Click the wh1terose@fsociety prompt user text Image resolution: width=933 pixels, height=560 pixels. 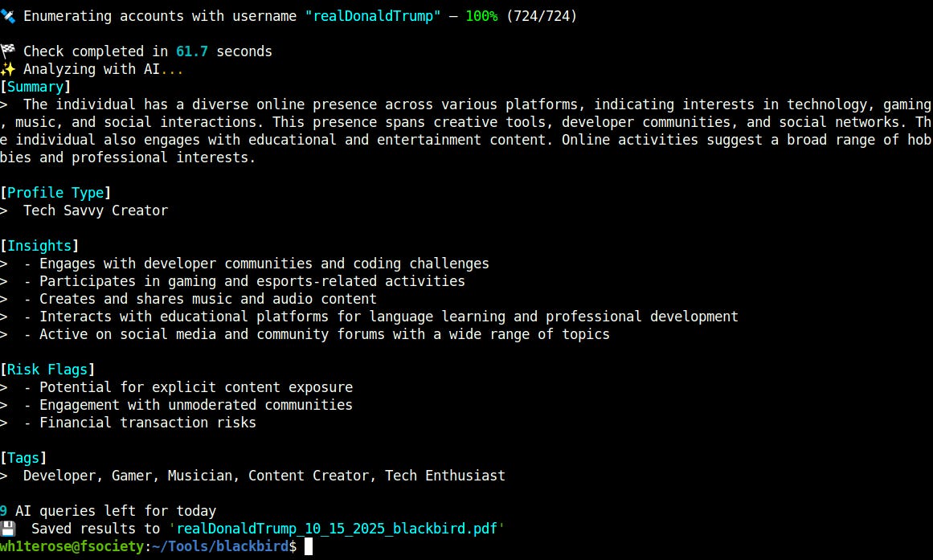pos(72,546)
